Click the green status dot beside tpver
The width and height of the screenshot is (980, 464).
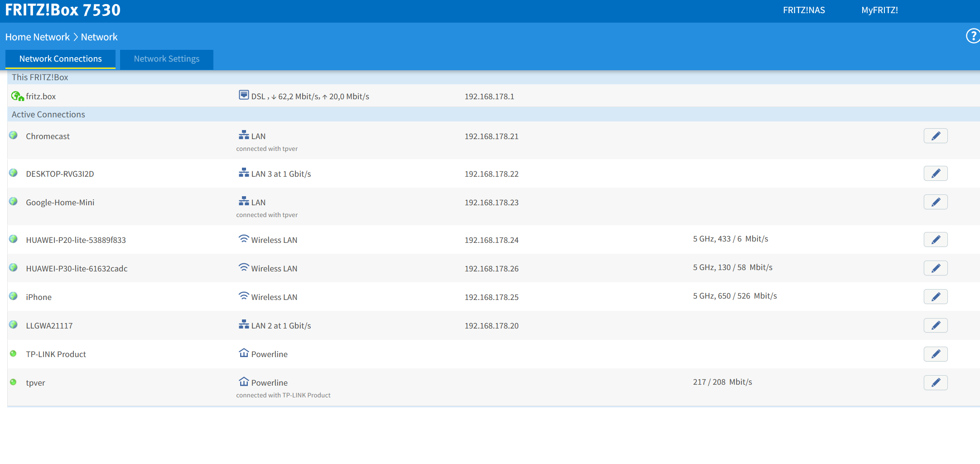pyautogui.click(x=13, y=382)
